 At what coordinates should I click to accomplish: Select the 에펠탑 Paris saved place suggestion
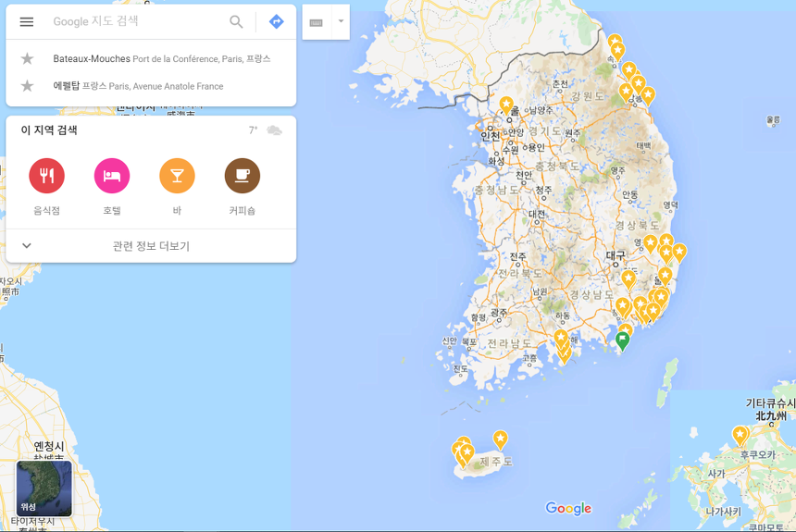(151, 86)
